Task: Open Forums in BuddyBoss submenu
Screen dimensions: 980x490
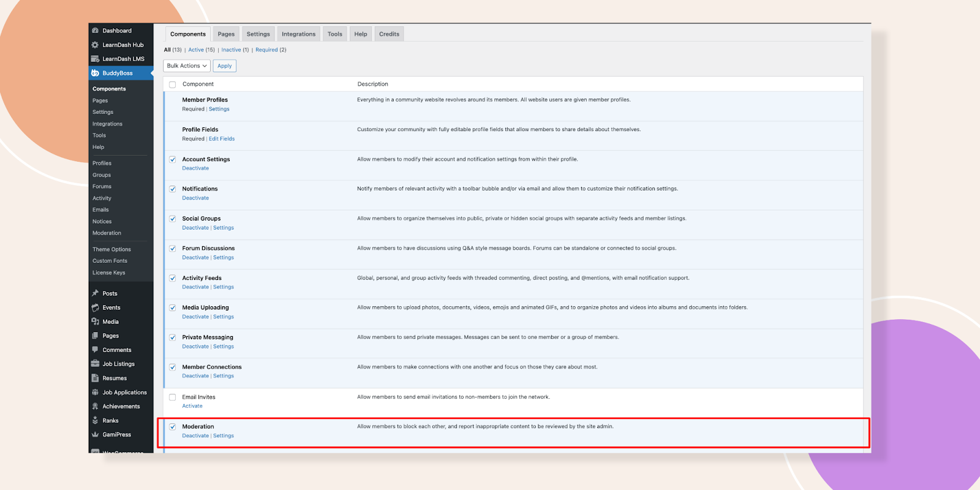Action: [102, 187]
